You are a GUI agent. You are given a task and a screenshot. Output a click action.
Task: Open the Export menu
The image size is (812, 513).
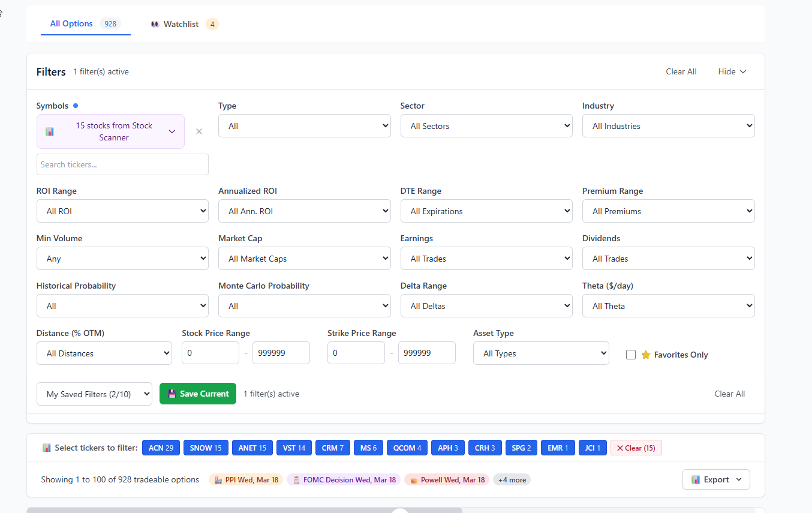[716, 479]
